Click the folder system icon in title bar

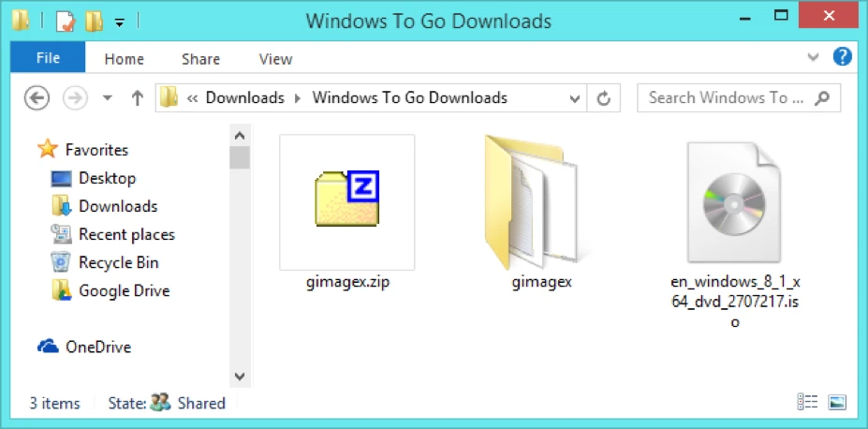click(x=21, y=20)
